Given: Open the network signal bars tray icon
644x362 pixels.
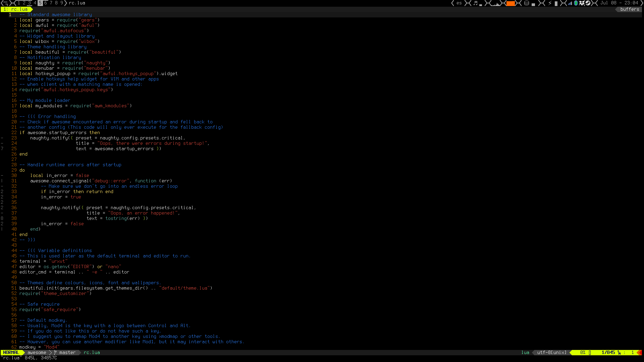Looking at the screenshot, I should pos(570,3).
